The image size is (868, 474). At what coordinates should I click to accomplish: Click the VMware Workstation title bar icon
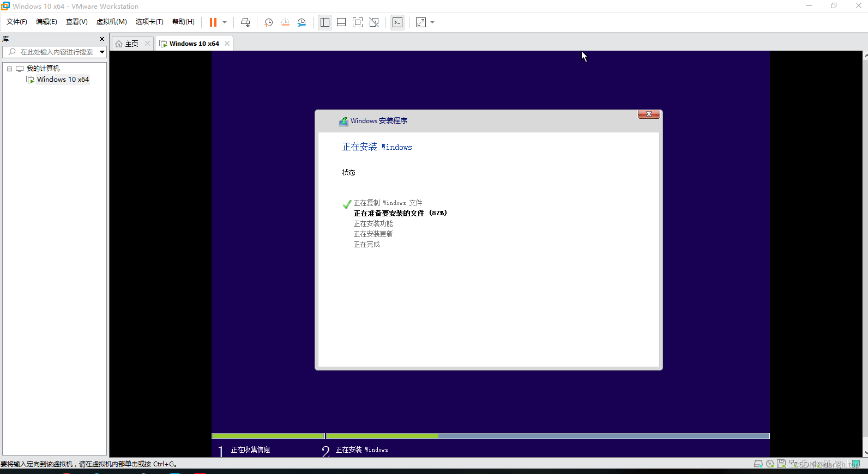(x=5, y=6)
